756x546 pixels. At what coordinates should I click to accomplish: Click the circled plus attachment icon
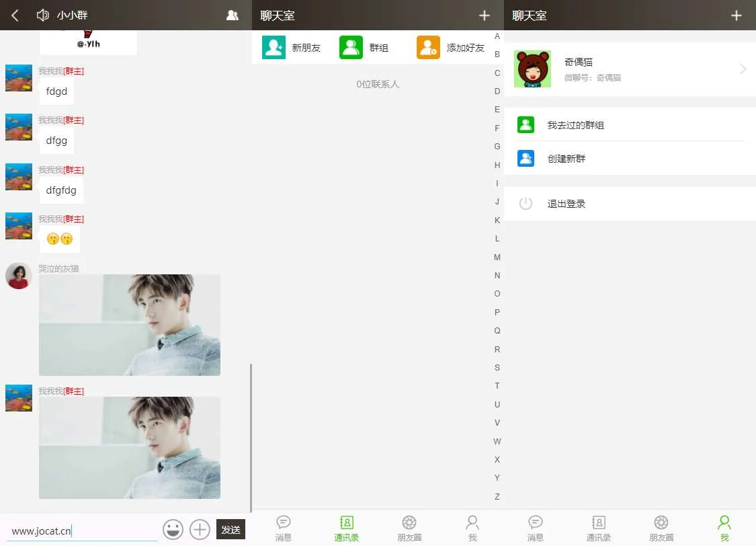200,529
